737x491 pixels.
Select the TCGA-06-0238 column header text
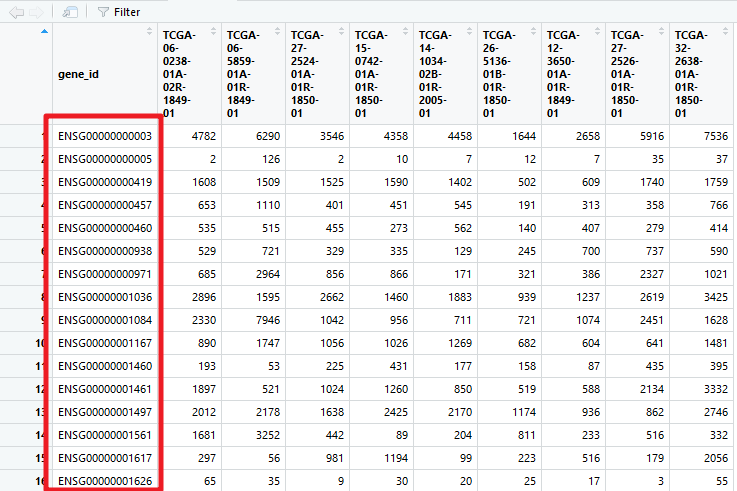[179, 74]
